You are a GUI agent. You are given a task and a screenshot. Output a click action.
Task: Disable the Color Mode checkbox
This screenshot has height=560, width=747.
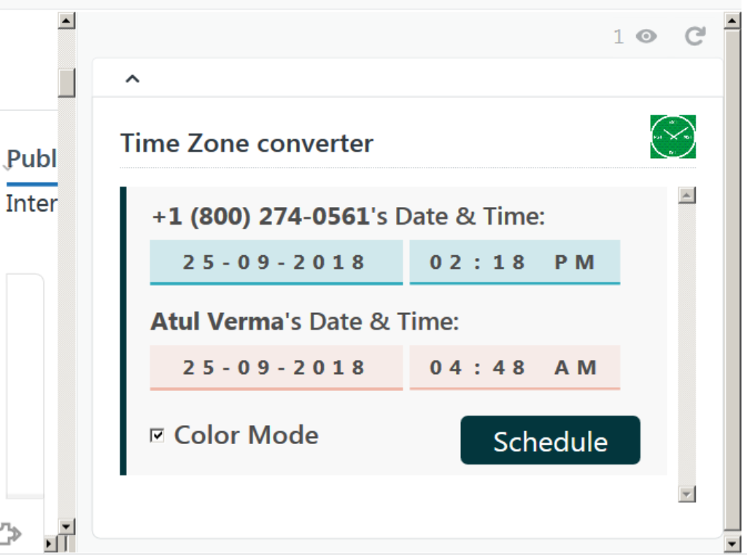[x=156, y=434]
